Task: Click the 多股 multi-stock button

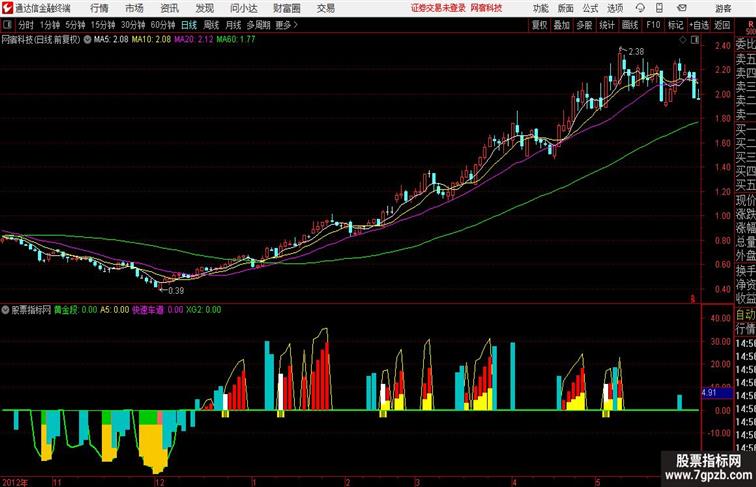Action: click(x=584, y=25)
